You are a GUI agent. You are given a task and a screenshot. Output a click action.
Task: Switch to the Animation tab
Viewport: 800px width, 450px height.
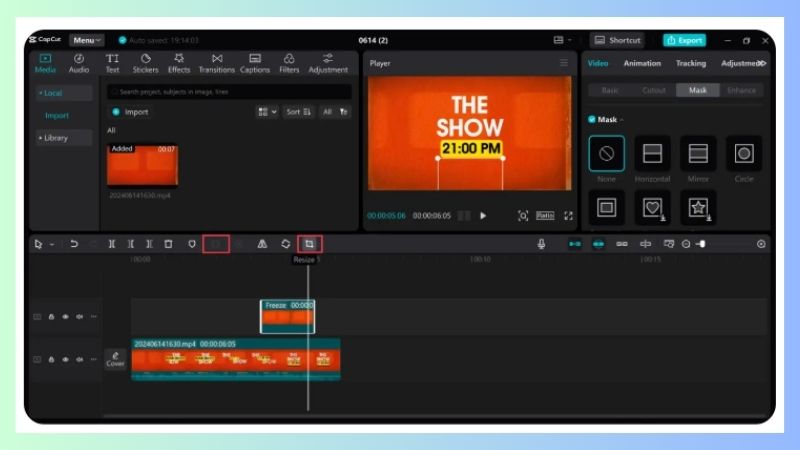(x=642, y=63)
